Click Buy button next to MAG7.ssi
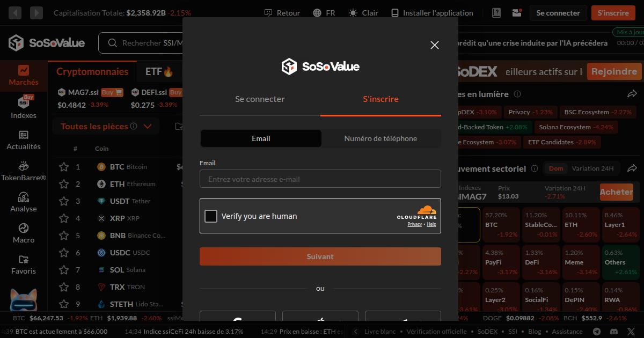This screenshot has height=338, width=644. pos(112,92)
